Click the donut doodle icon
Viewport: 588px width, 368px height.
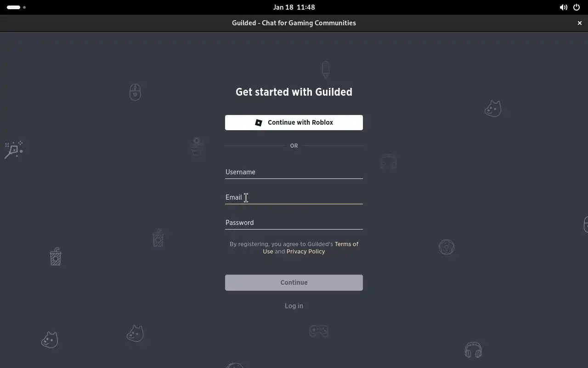tap(447, 247)
